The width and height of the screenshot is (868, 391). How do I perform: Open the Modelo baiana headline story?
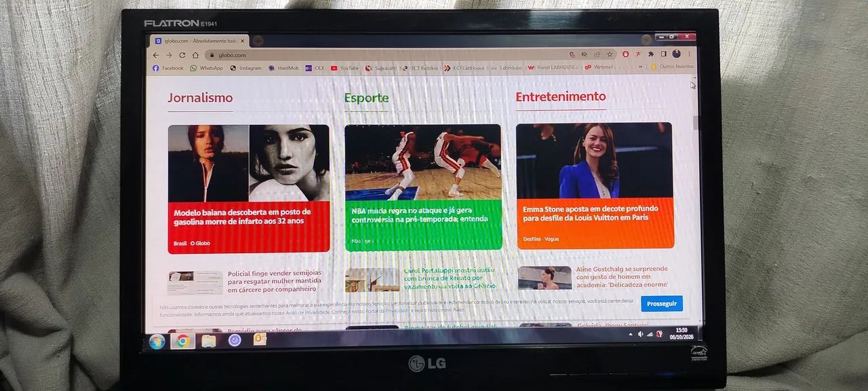(x=242, y=217)
